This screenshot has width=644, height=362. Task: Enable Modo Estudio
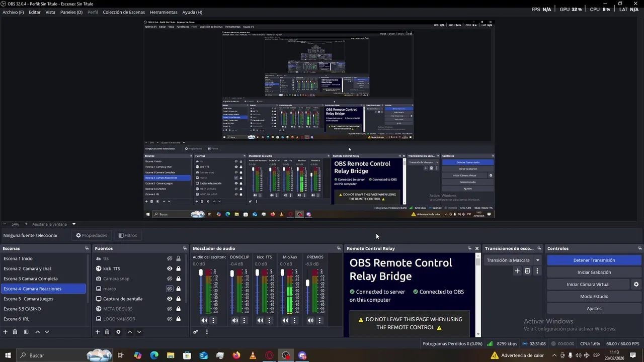coord(594,297)
